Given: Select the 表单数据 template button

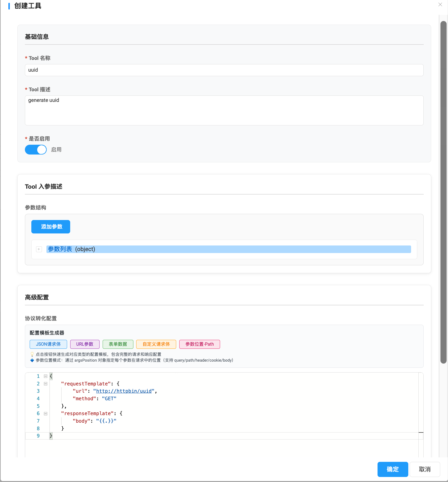Looking at the screenshot, I should coord(118,344).
